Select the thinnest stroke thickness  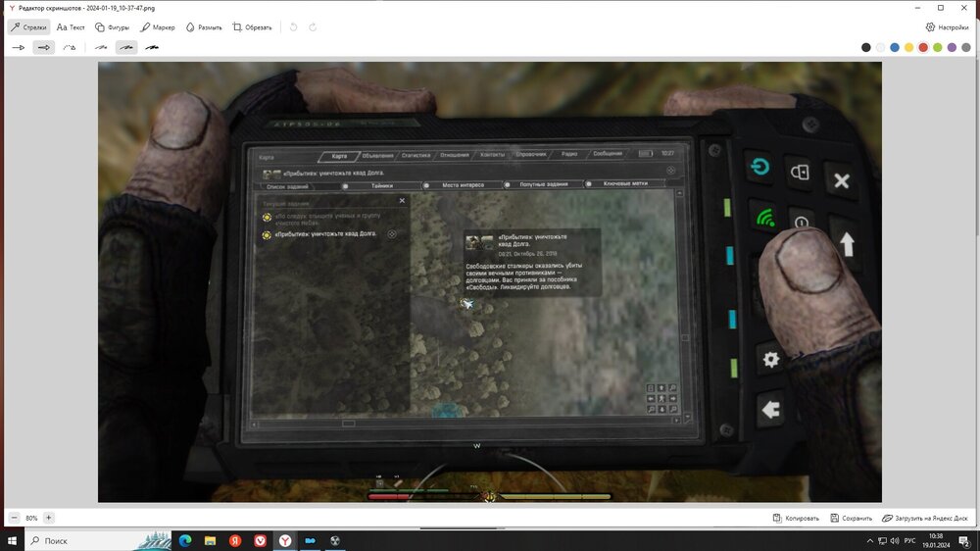[x=101, y=47]
